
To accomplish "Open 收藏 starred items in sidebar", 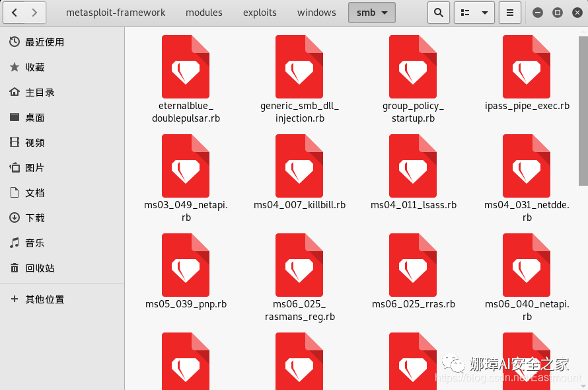I will point(62,67).
